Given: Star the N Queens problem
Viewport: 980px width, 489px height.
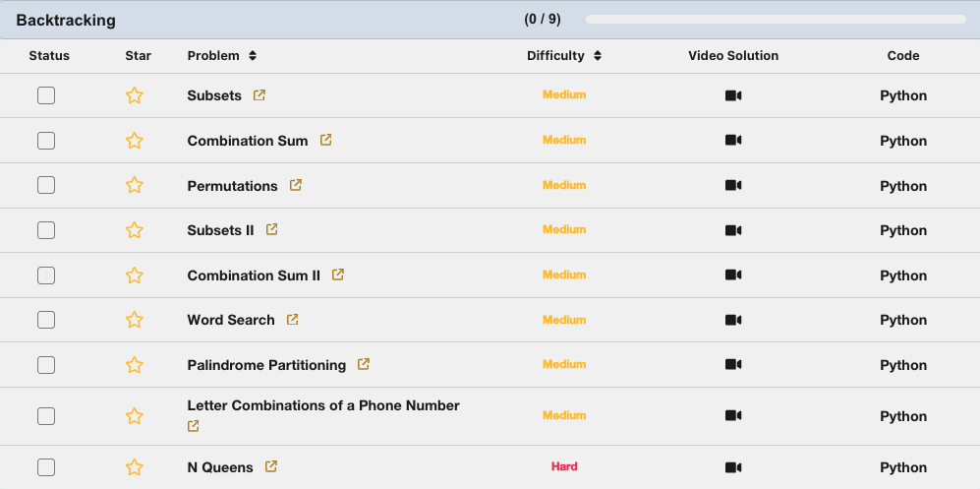Looking at the screenshot, I should point(135,467).
